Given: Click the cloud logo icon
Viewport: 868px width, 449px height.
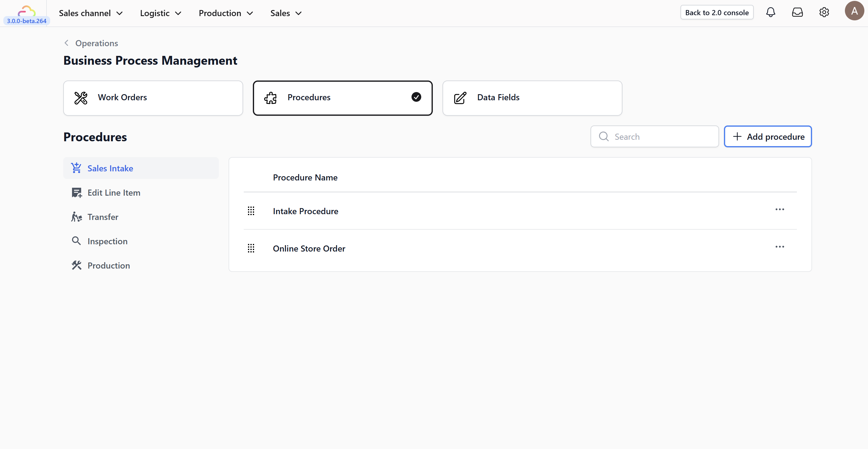Looking at the screenshot, I should point(26,11).
